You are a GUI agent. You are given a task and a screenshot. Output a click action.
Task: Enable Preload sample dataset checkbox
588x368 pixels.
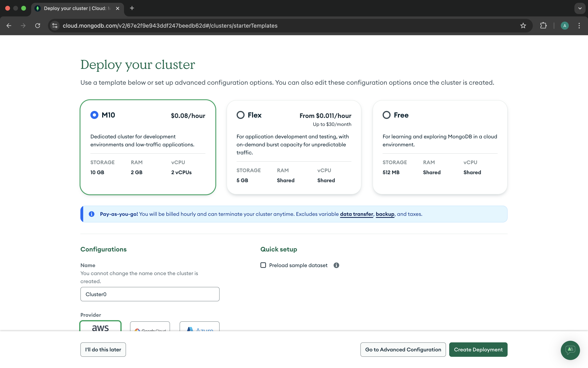pos(263,265)
